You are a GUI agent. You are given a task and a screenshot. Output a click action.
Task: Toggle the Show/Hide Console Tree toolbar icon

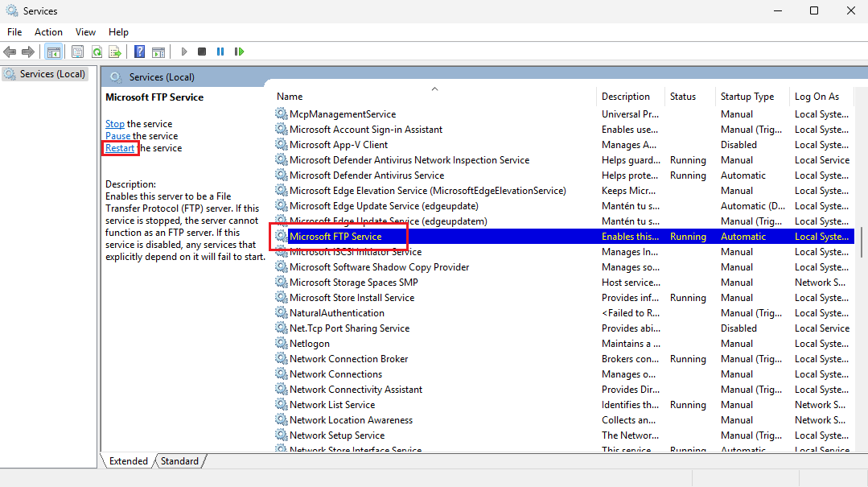click(54, 52)
